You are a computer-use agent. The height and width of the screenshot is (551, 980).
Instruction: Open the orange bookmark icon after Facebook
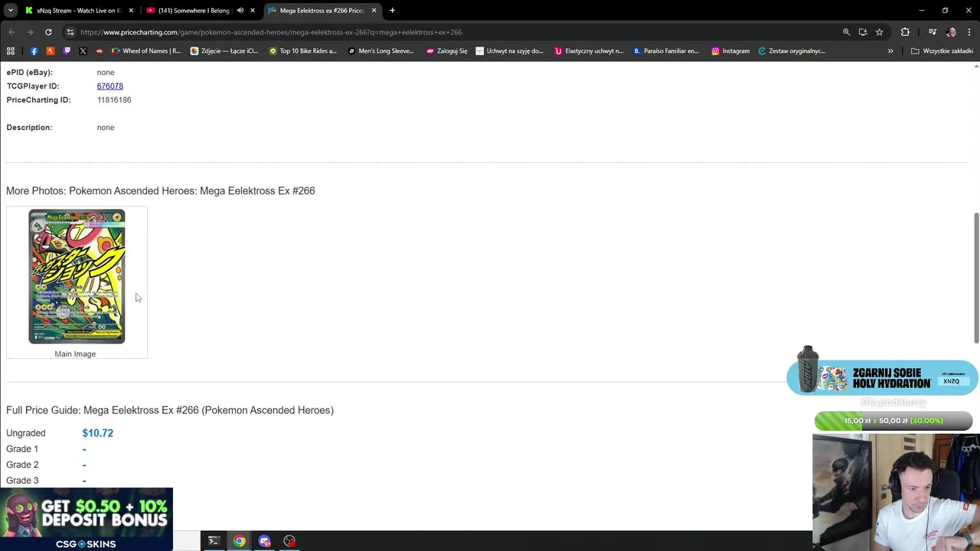point(51,51)
